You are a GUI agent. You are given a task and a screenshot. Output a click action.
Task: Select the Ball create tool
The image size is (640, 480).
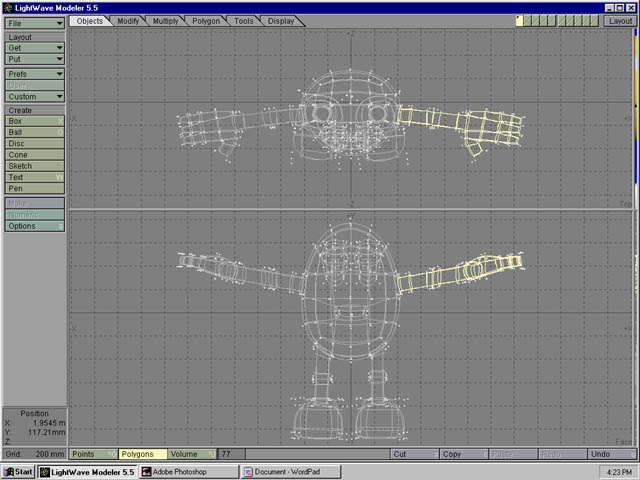point(35,132)
